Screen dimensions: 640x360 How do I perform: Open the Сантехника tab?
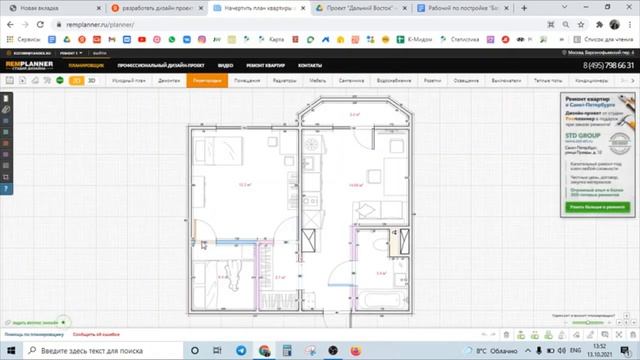pos(351,81)
